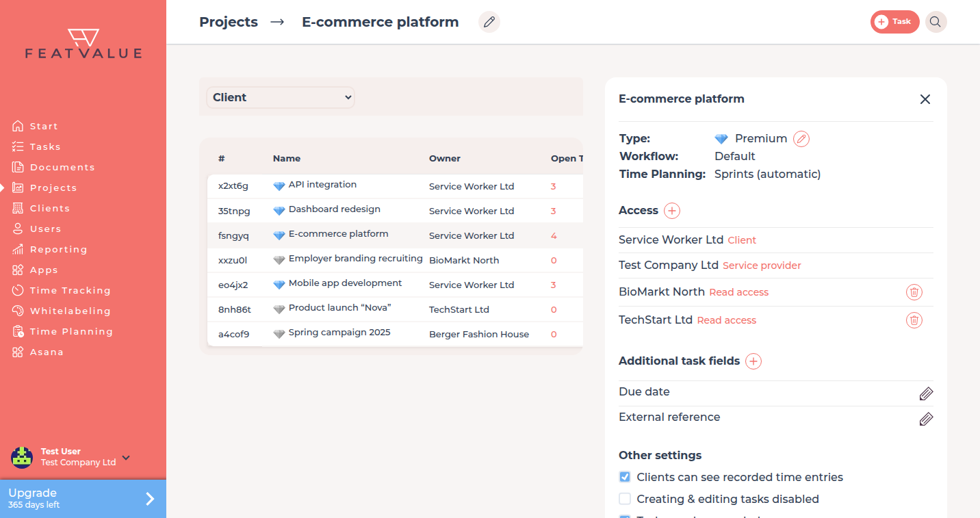Add access with the plus icon
Viewport: 980px width, 518px height.
click(672, 211)
